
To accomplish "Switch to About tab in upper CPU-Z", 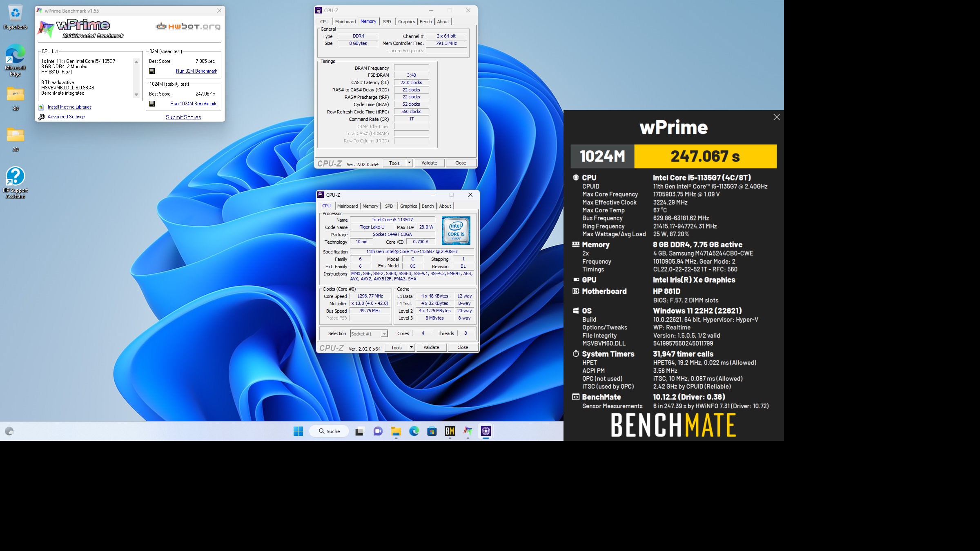I will (x=443, y=22).
